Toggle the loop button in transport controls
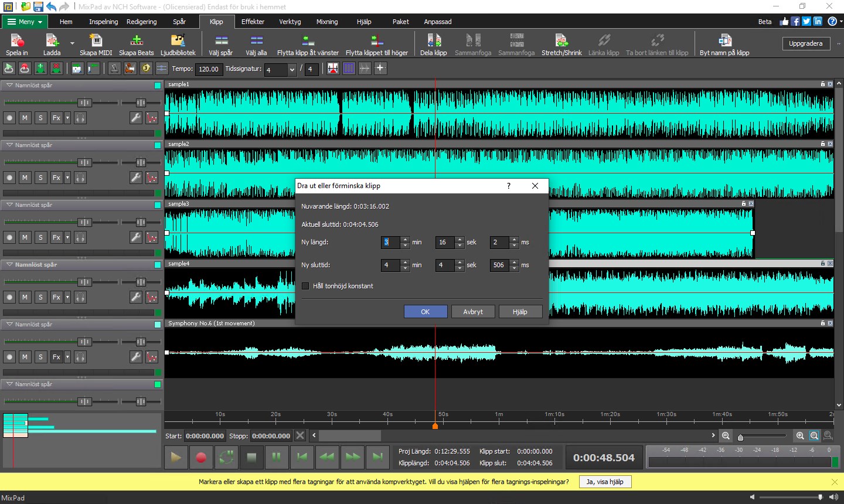Image resolution: width=844 pixels, height=504 pixels. click(x=226, y=457)
